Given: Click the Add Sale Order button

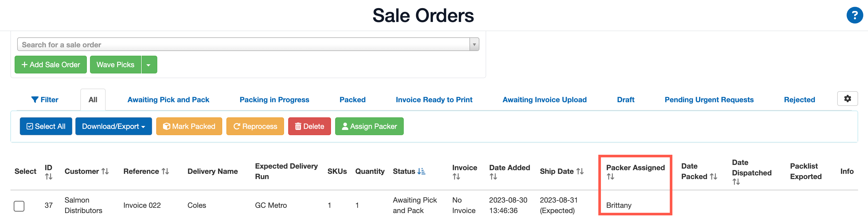Looking at the screenshot, I should tap(51, 65).
